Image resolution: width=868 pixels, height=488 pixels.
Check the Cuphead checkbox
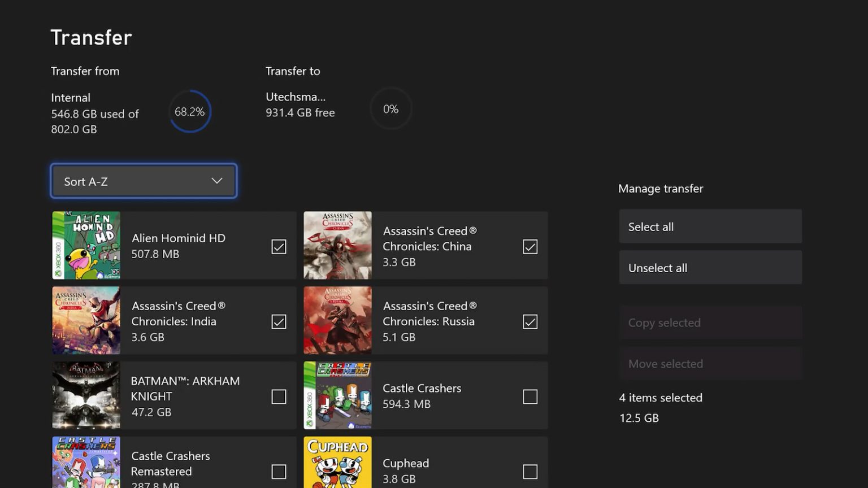click(530, 471)
